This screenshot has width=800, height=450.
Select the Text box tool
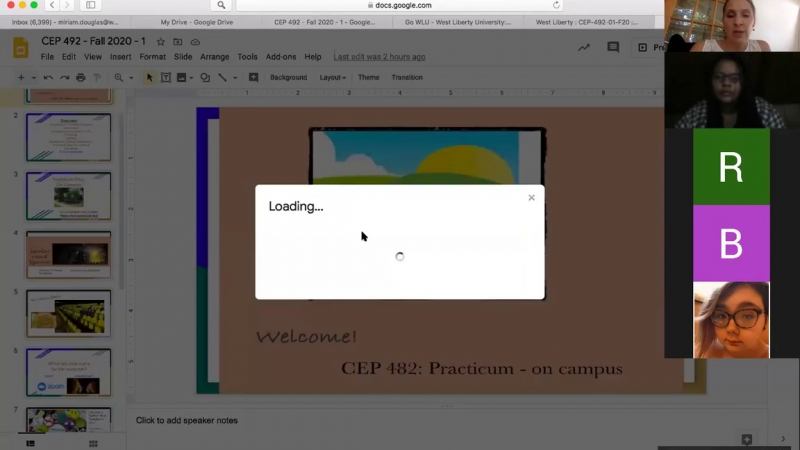pos(166,78)
